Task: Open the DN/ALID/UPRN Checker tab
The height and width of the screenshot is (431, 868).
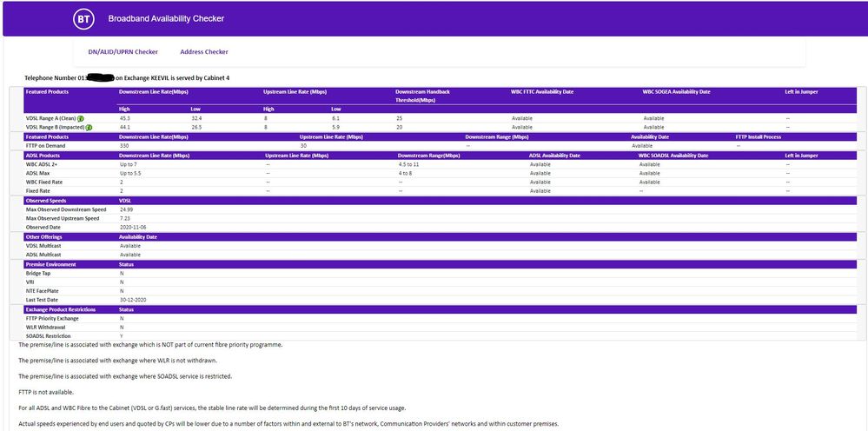Action: tap(123, 52)
